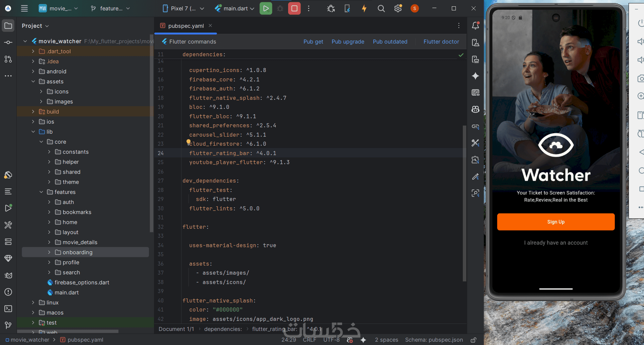Trigger Flutter hot reload lightning icon
This screenshot has width=644, height=345.
click(364, 8)
